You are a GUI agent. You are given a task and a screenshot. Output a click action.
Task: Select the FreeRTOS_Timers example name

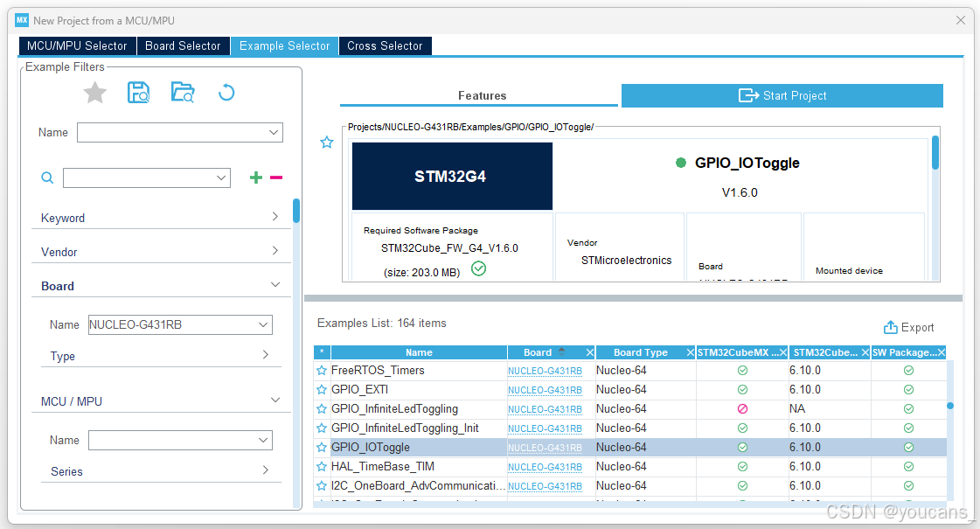pos(378,370)
